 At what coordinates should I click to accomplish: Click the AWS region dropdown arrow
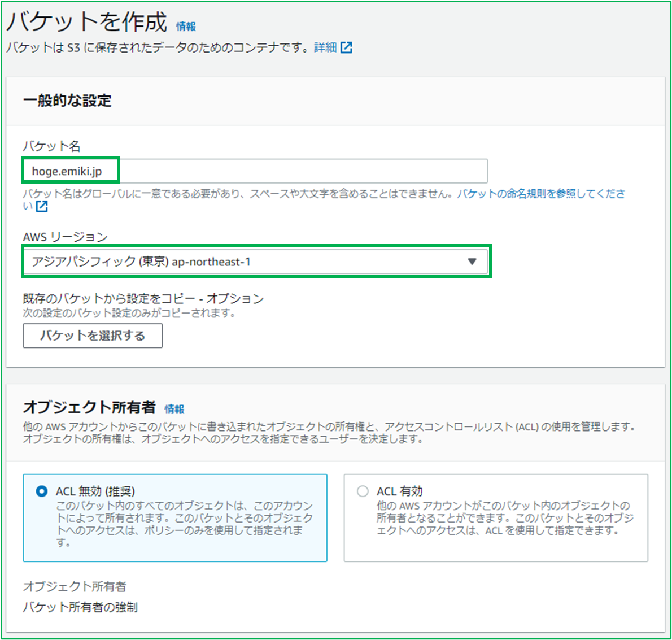(x=472, y=262)
